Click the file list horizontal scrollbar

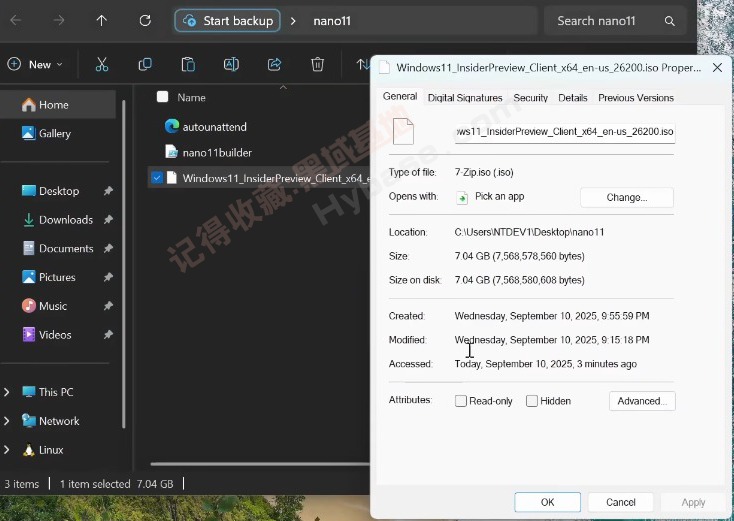260,464
